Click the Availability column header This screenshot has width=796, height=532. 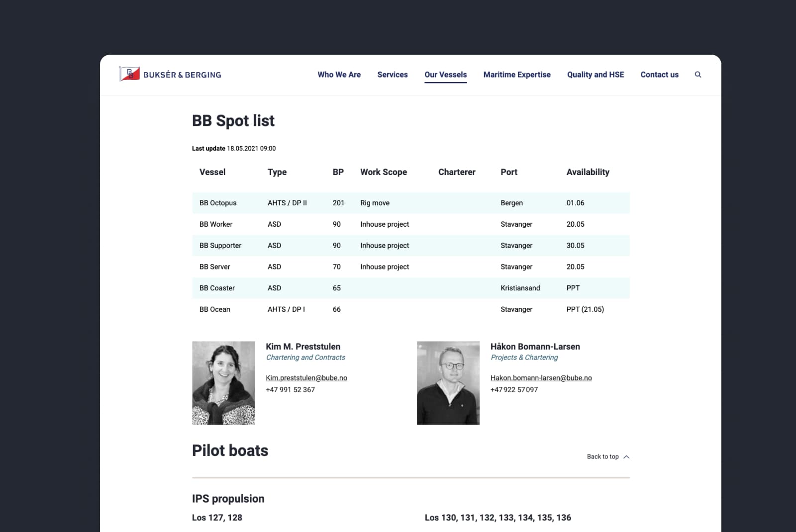[x=588, y=172]
